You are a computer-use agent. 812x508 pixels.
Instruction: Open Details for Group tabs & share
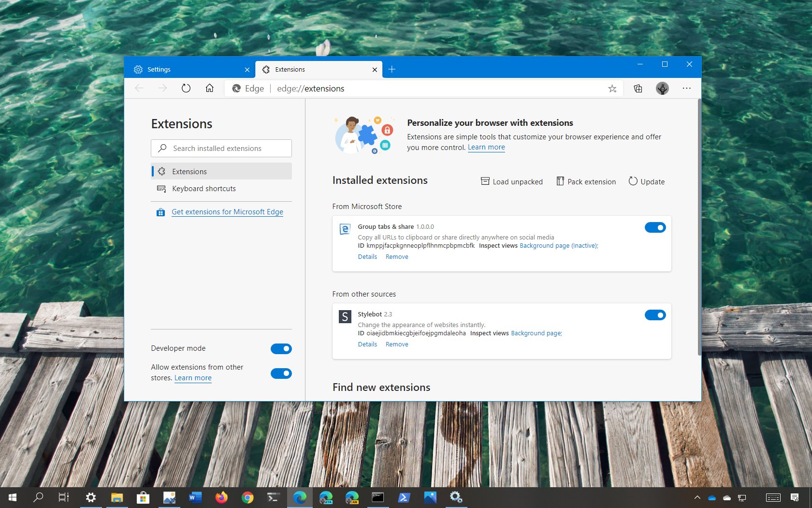tap(367, 257)
